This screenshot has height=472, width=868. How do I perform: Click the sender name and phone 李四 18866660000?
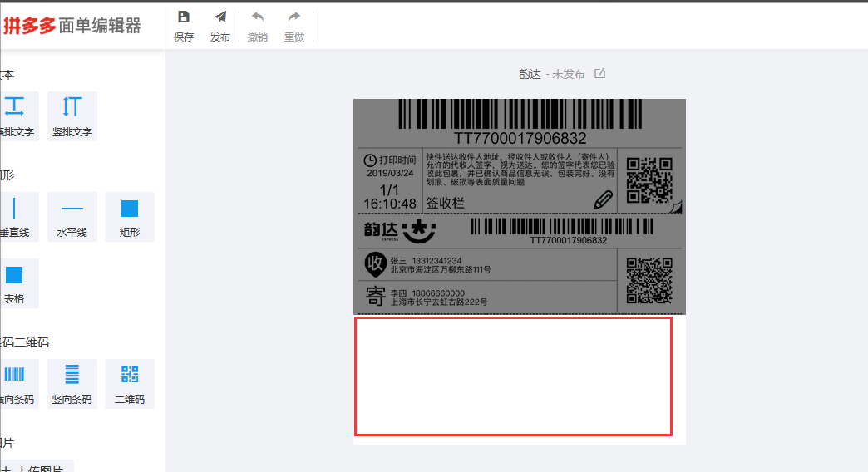(427, 293)
